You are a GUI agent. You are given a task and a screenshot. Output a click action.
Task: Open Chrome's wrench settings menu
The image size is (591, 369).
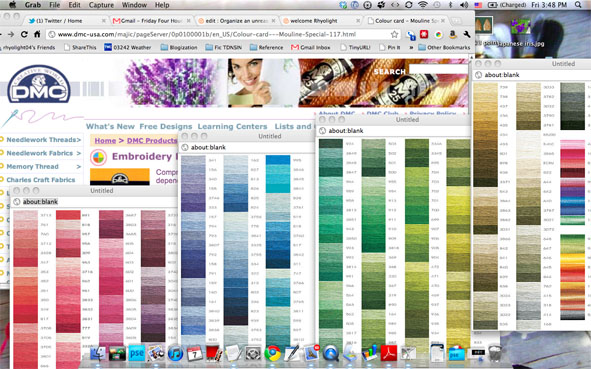[467, 35]
